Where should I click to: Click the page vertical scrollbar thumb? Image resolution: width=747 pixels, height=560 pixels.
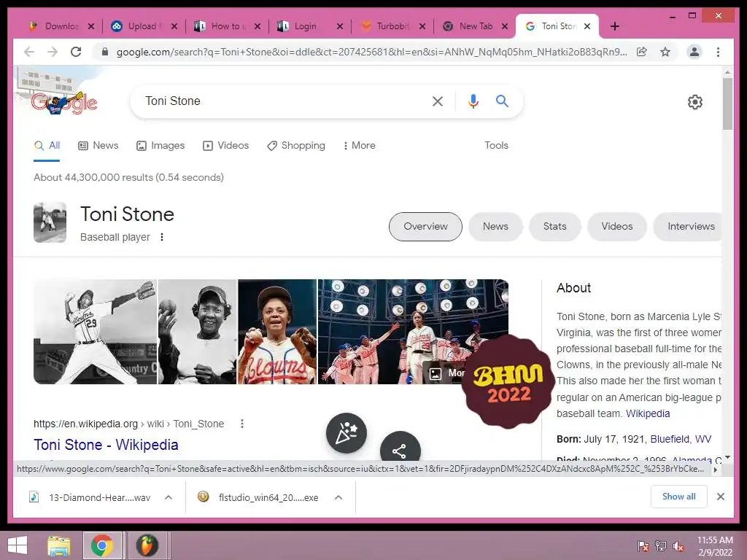pos(727,104)
